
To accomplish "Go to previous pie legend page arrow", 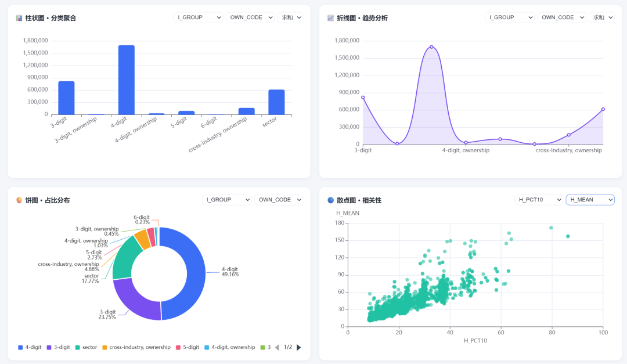I will point(277,347).
